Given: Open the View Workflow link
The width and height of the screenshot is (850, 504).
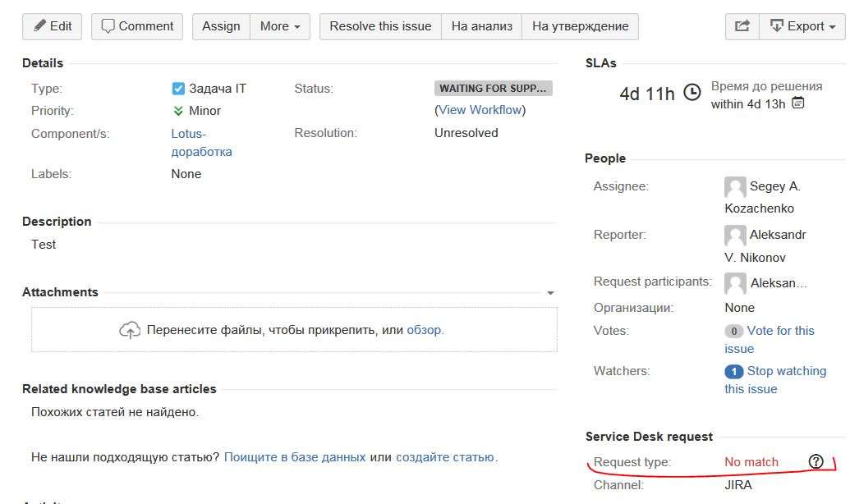Looking at the screenshot, I should tap(480, 110).
